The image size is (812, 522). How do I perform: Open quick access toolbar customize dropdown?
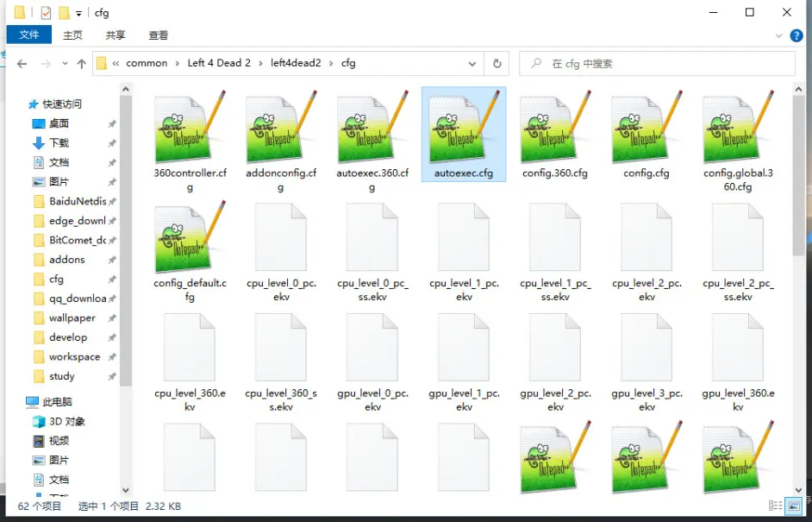(78, 13)
